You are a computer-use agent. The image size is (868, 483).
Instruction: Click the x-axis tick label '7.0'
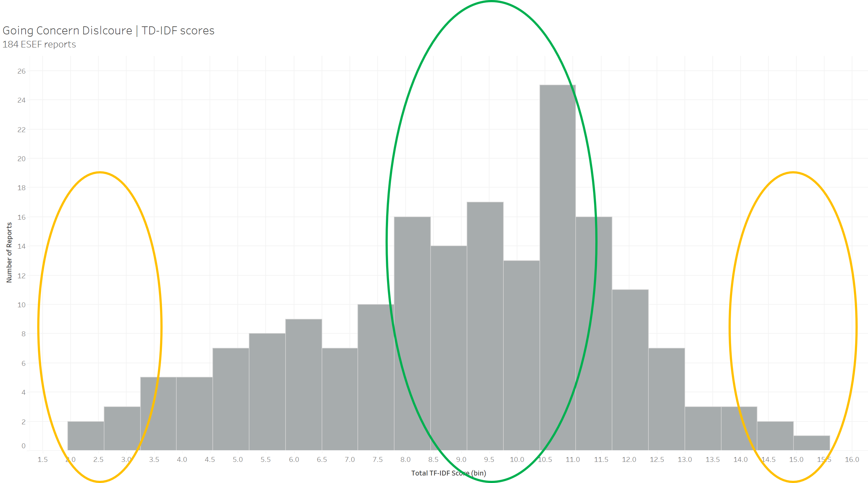pyautogui.click(x=350, y=460)
